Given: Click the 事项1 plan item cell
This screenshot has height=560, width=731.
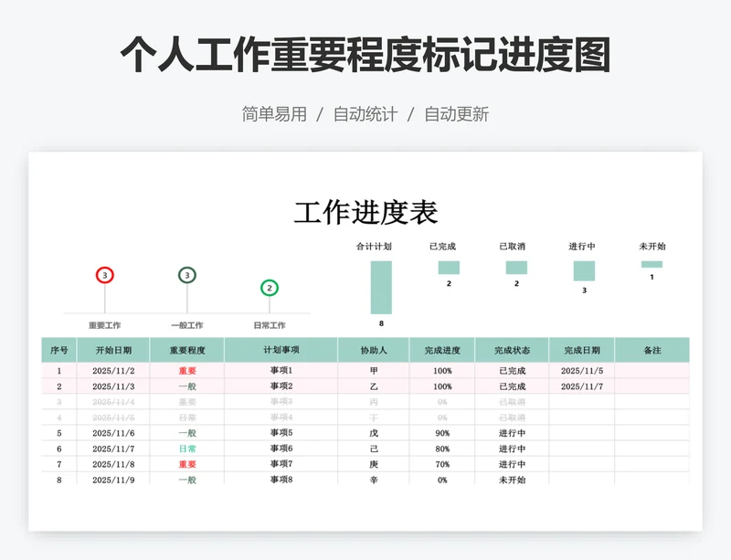Looking at the screenshot, I should pos(281,370).
